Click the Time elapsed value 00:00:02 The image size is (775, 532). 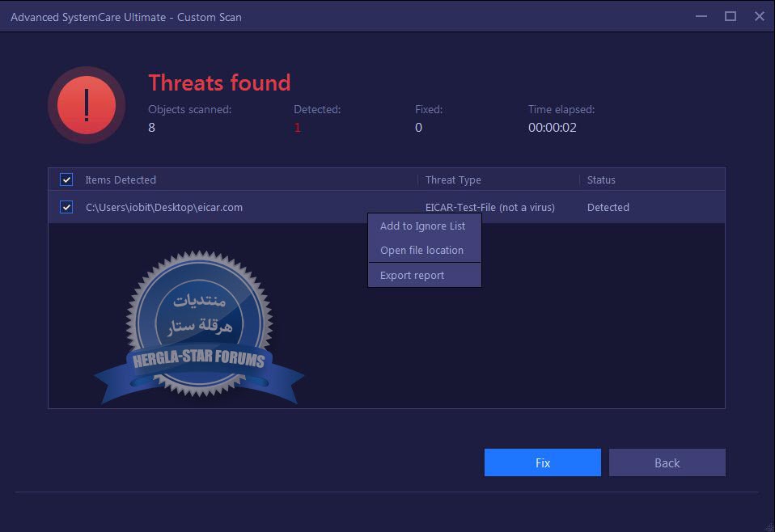(552, 128)
